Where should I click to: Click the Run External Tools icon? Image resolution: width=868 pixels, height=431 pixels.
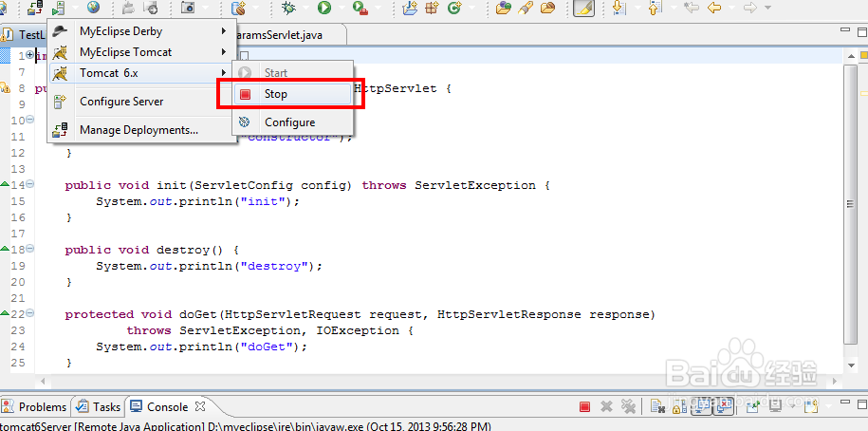(x=360, y=8)
